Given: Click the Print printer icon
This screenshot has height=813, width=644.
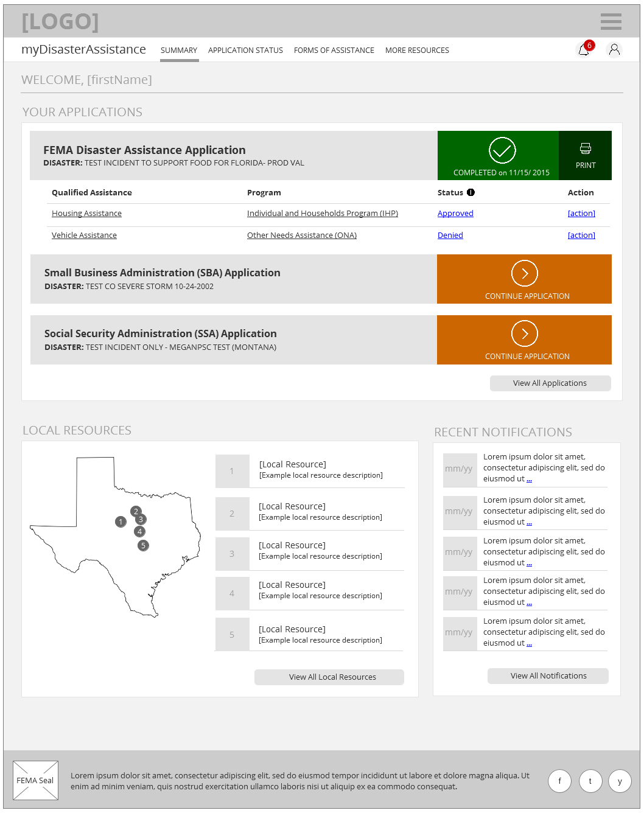Looking at the screenshot, I should click(586, 148).
